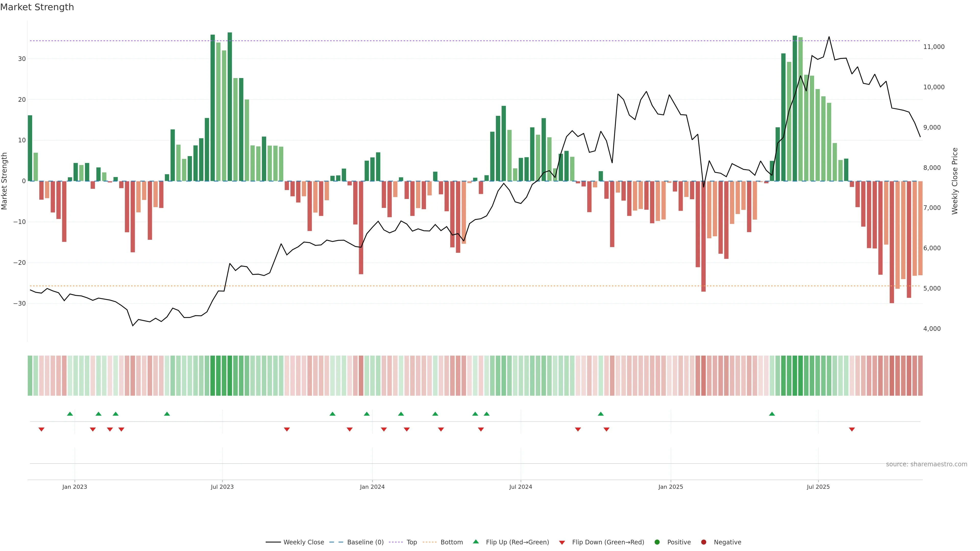980x551 pixels.
Task: Click the Market Strength chart title
Action: click(37, 7)
